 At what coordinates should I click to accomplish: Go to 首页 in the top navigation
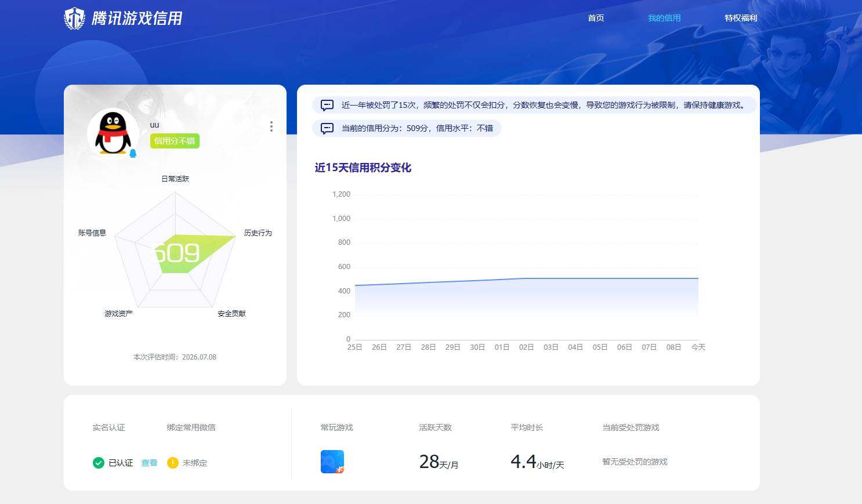coord(596,18)
